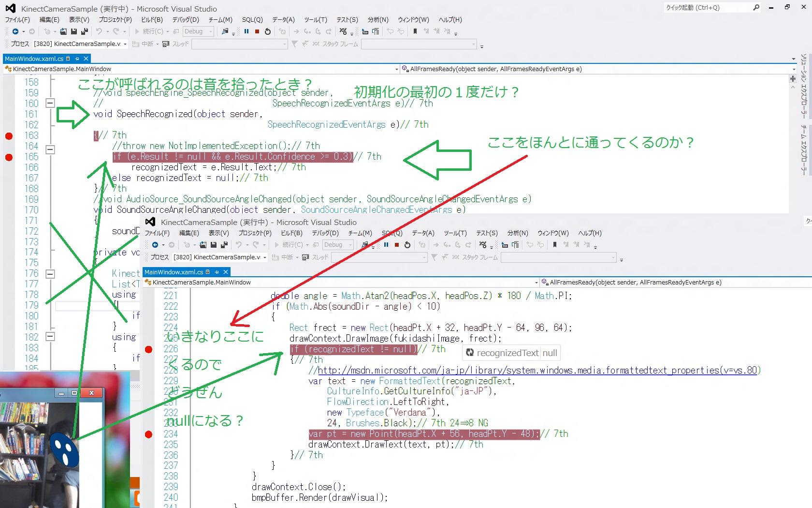
Task: Click the bookmark toggle icon in toolbar
Action: (x=415, y=31)
